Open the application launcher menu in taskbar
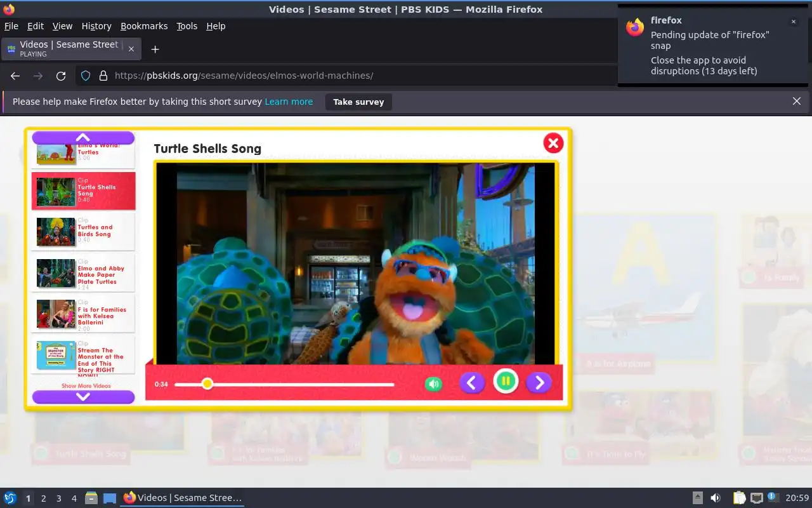The width and height of the screenshot is (812, 508). point(10,498)
